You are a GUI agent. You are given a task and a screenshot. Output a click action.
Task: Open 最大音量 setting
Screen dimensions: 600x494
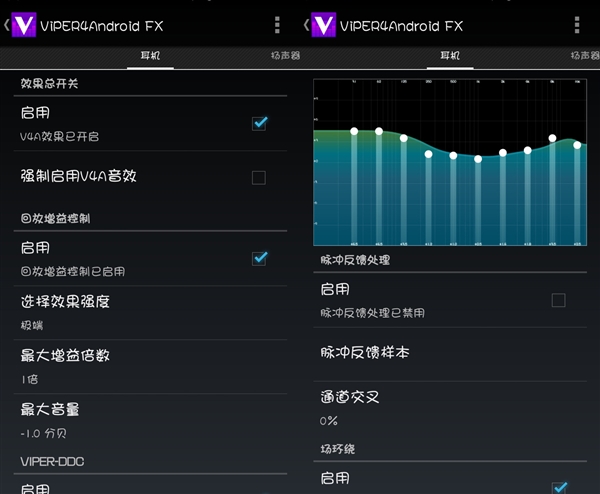(150, 421)
